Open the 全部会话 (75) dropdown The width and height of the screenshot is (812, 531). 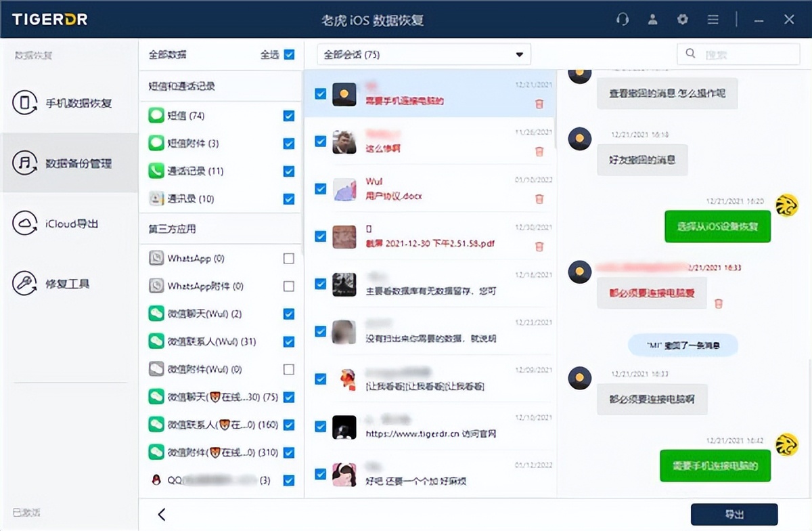click(424, 54)
